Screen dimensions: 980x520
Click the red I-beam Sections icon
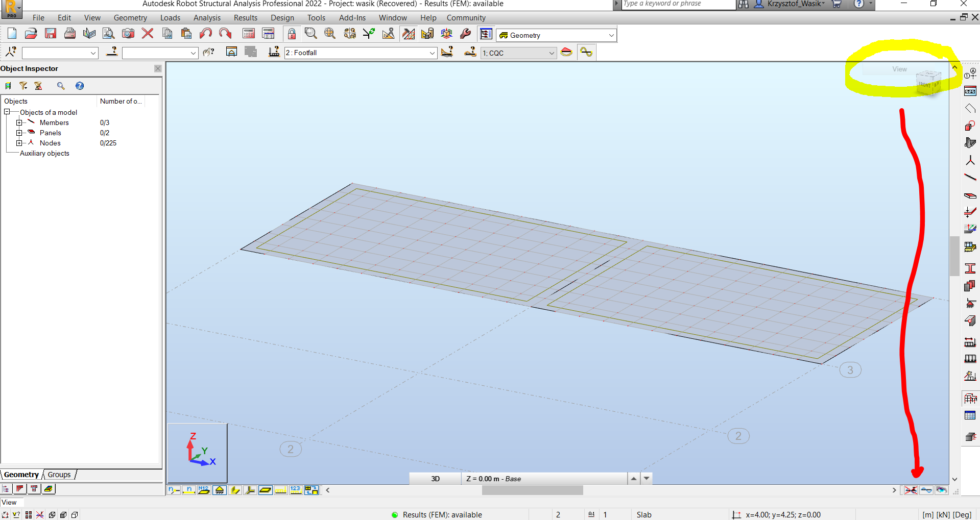coord(970,268)
